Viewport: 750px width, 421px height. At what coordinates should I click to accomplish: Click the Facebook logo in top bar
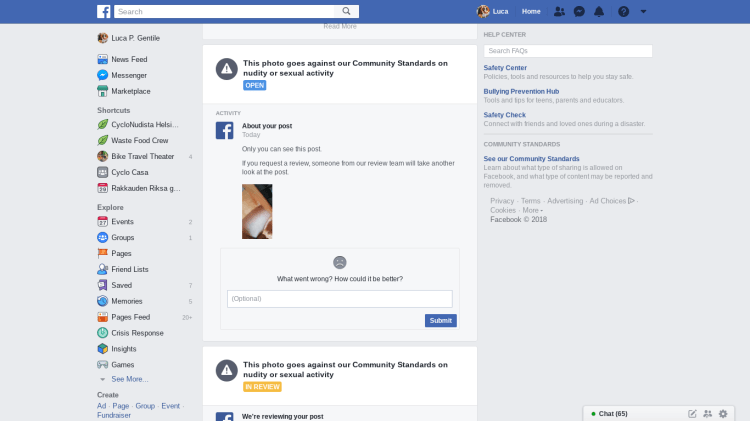point(103,11)
